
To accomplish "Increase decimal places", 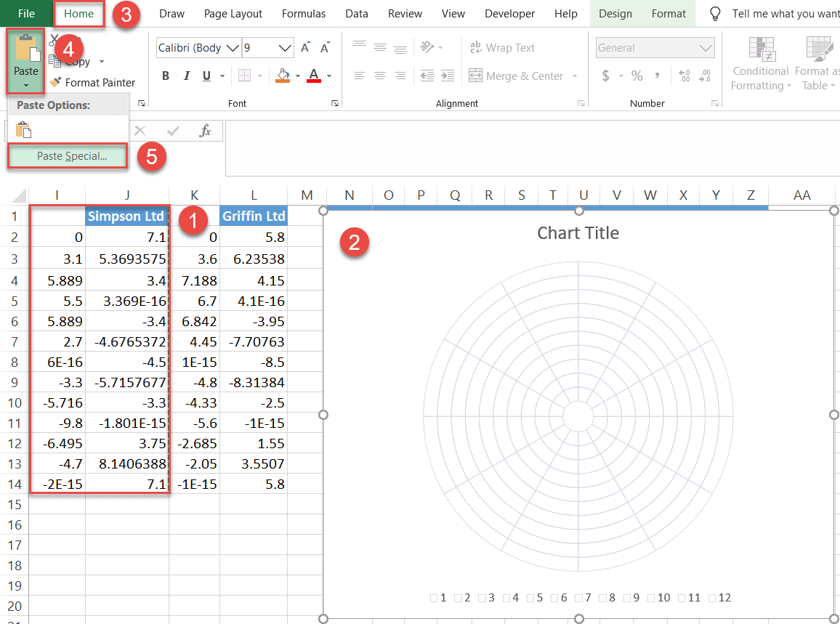I will pos(684,75).
